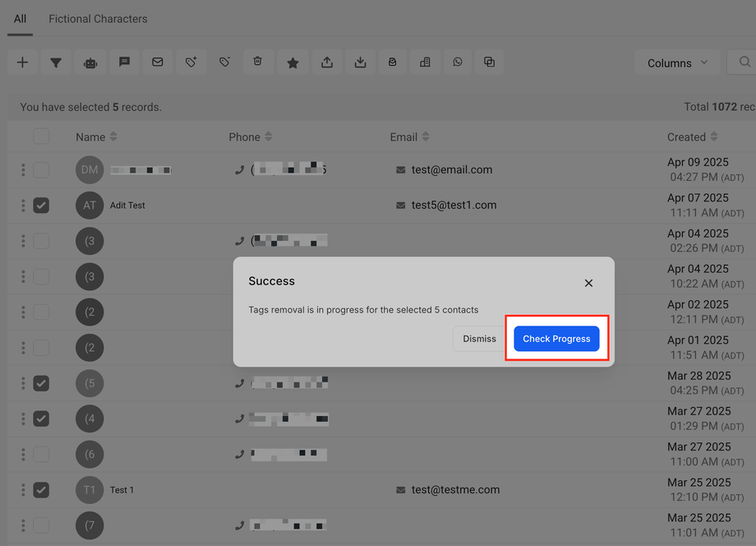Click the WhatsApp icon

point(458,62)
